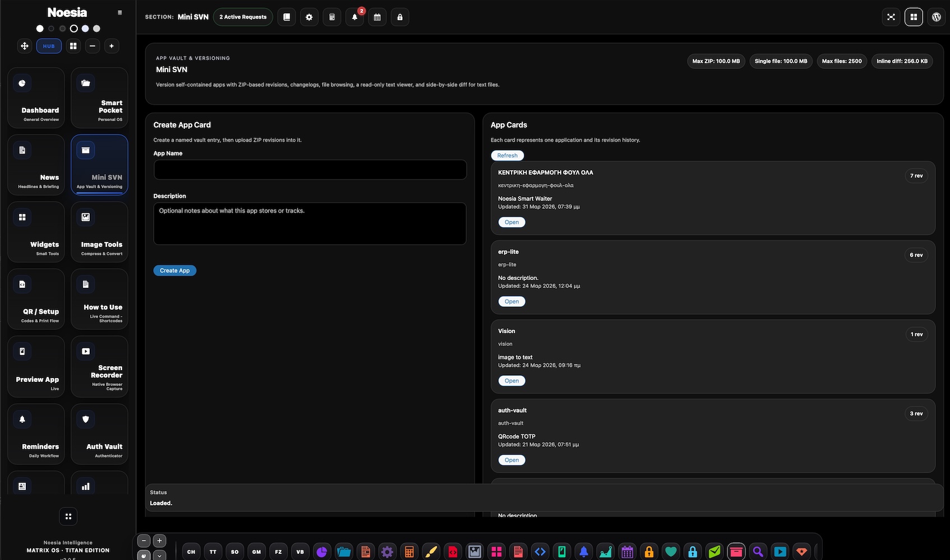Click Refresh in App Cards

coord(507,156)
